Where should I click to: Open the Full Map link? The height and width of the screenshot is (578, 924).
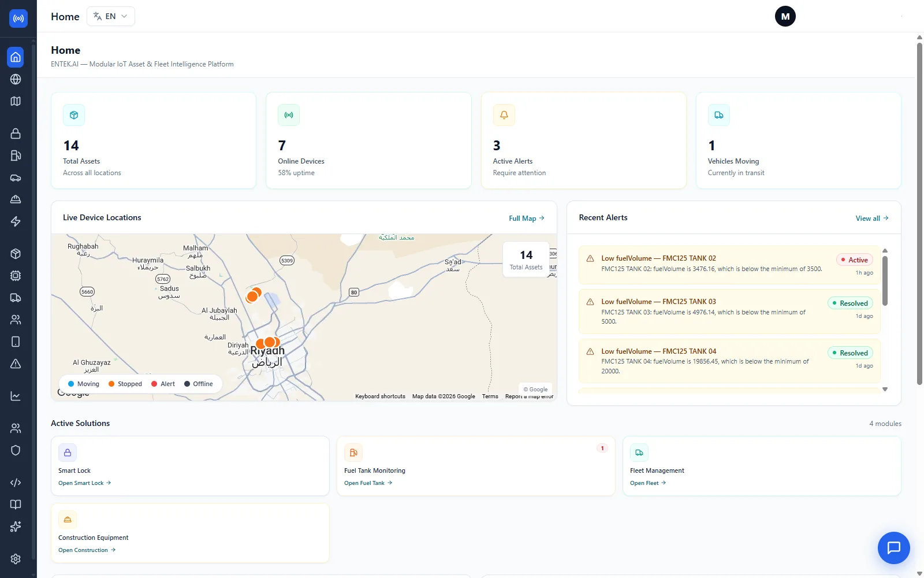point(527,218)
